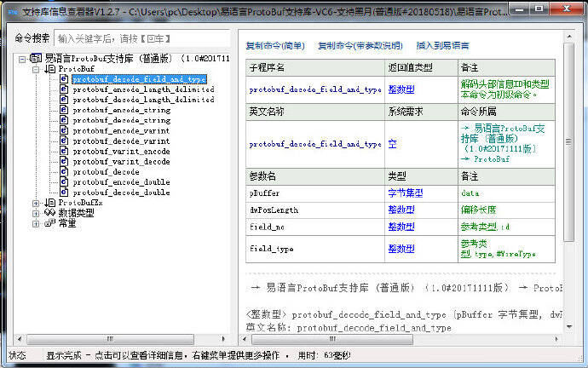Click the detail panel scroll-down arrow
588x368 pixels.
tap(568, 327)
